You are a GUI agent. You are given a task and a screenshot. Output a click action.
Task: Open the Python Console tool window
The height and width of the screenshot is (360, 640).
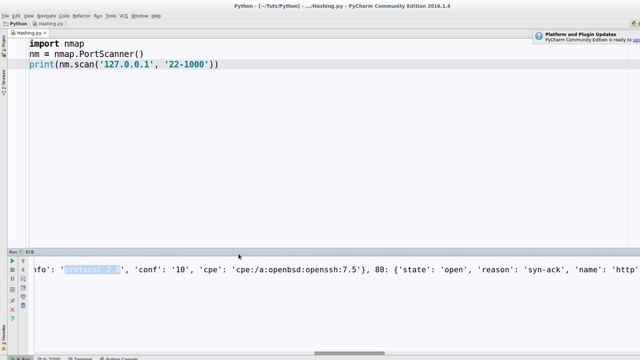pyautogui.click(x=119, y=358)
